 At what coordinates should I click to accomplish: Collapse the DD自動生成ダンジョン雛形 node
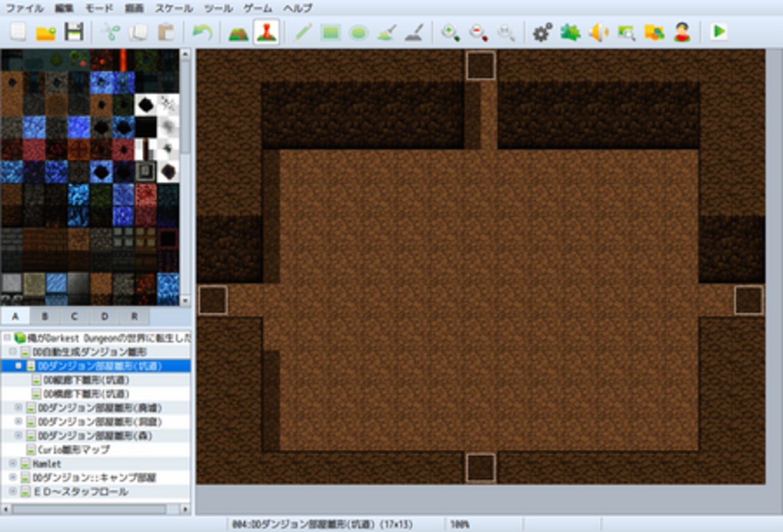click(x=13, y=352)
